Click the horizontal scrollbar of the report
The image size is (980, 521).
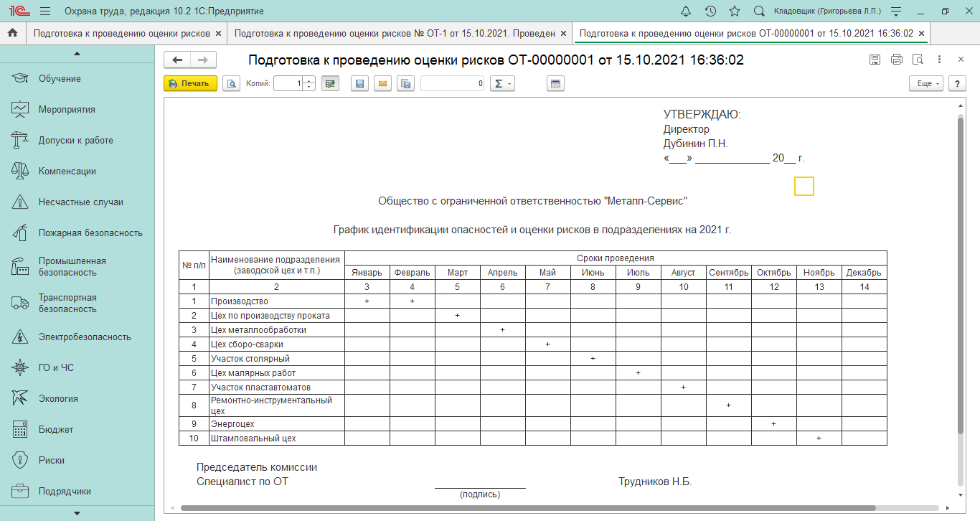[527, 508]
